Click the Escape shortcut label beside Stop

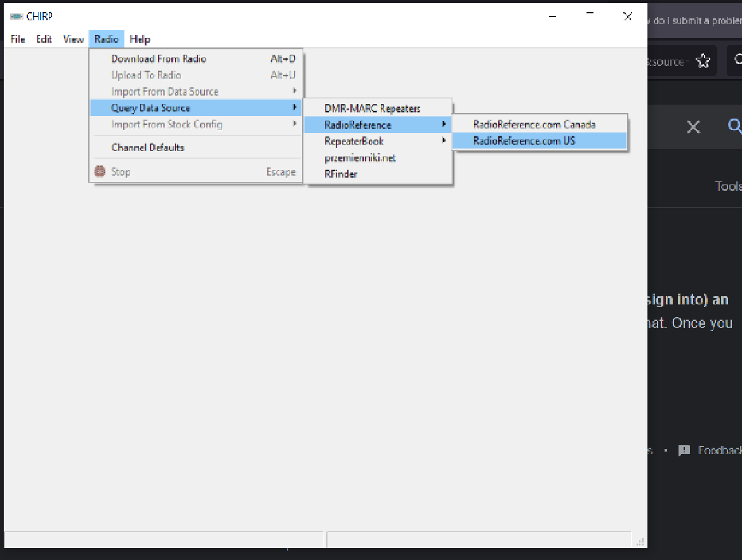(x=281, y=172)
